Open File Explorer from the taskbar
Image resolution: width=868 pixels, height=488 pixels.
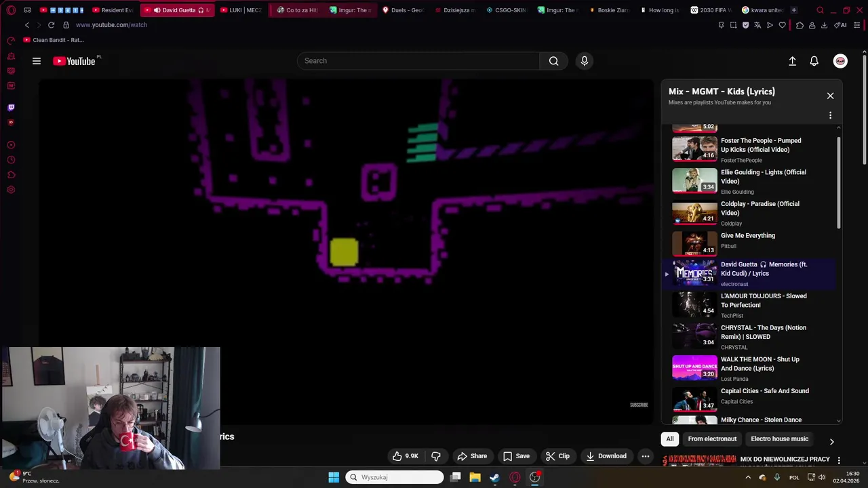[x=475, y=477]
